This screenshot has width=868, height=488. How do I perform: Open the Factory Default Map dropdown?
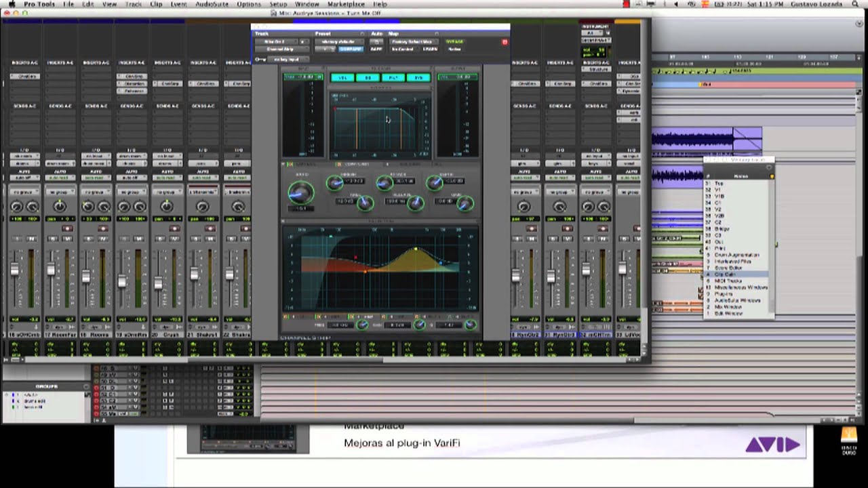414,41
